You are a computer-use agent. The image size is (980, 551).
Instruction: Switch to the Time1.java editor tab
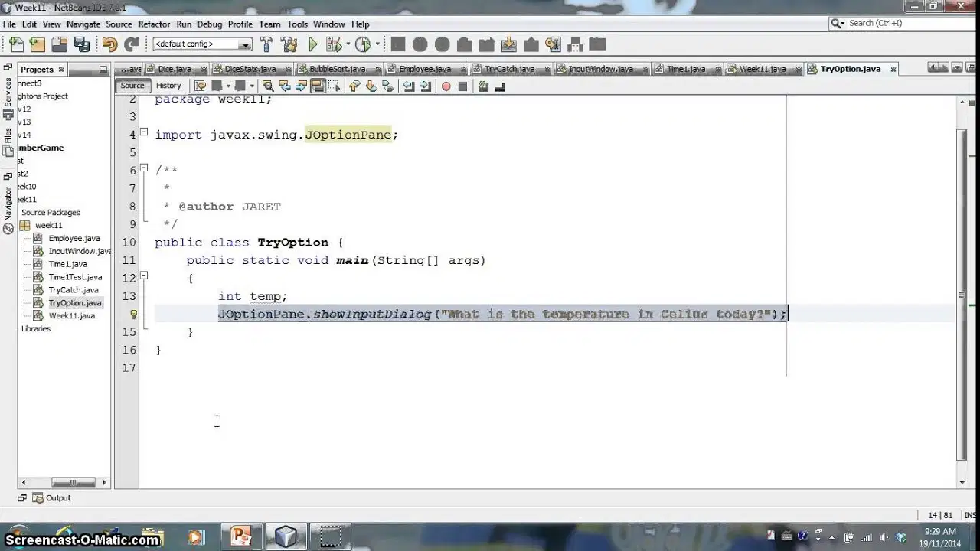(685, 69)
